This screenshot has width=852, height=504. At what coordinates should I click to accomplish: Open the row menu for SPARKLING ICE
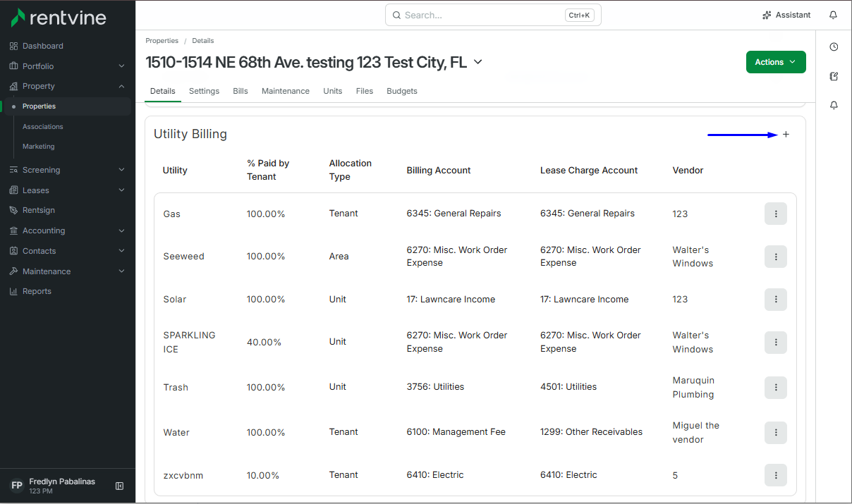(776, 342)
